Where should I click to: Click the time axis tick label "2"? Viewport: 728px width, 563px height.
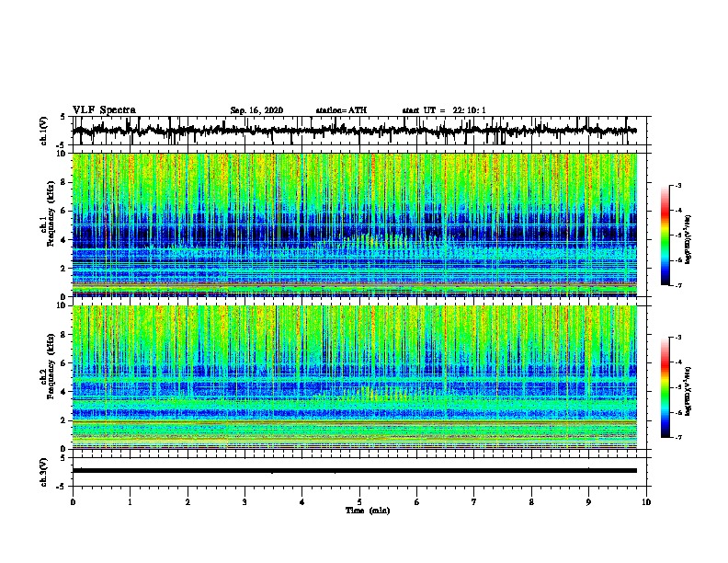click(188, 501)
